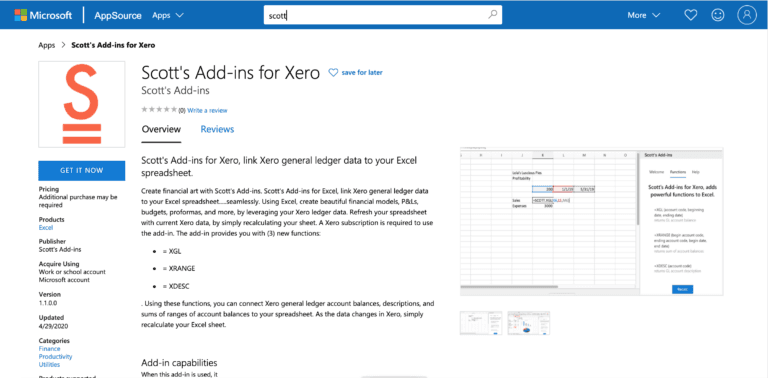Click the = XDESC function bullet
This screenshot has width=768, height=378.
pos(175,286)
